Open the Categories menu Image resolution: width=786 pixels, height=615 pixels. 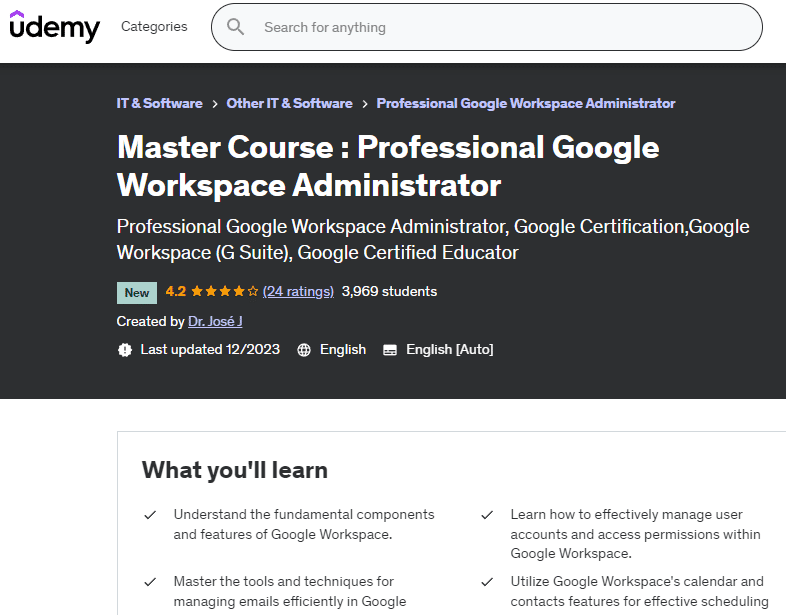tap(154, 27)
